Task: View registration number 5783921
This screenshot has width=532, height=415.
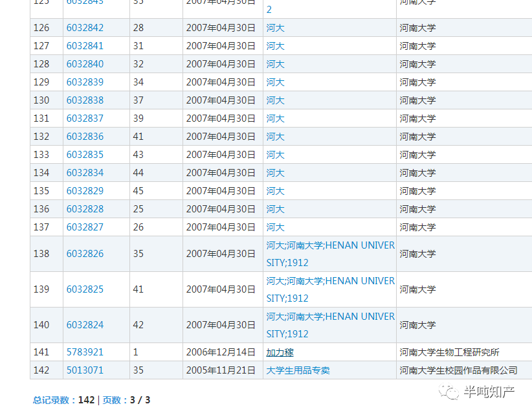Action: [85, 352]
